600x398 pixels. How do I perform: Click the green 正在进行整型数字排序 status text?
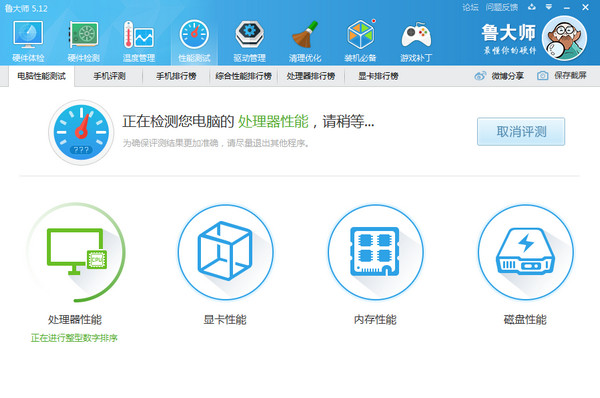(74, 338)
